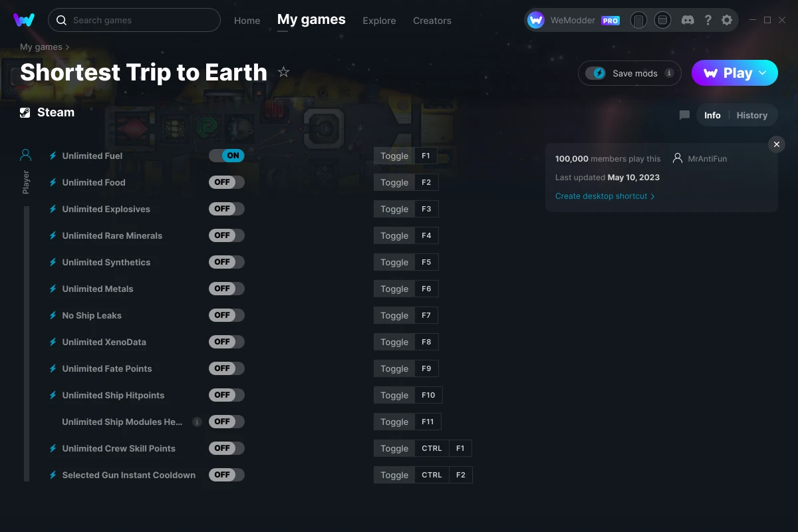Enable Unlimited Ship Hitpoints toggle
Viewport: 798px width, 532px height.
tap(227, 395)
